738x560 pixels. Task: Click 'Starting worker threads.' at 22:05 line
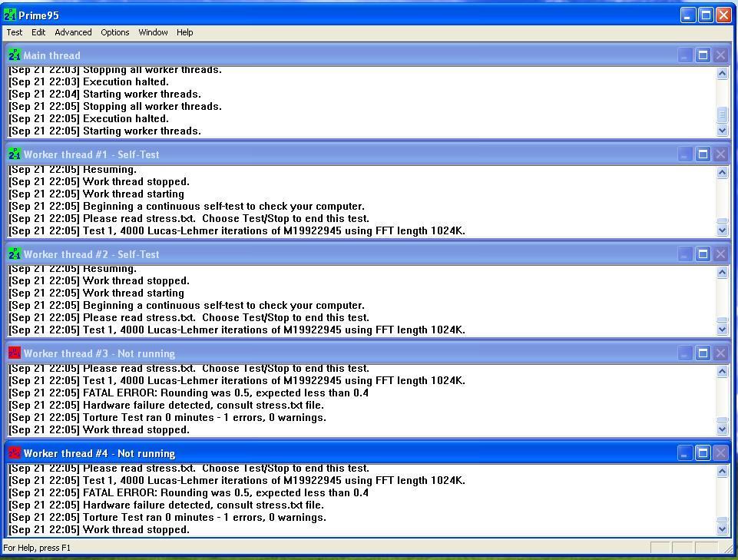[141, 131]
